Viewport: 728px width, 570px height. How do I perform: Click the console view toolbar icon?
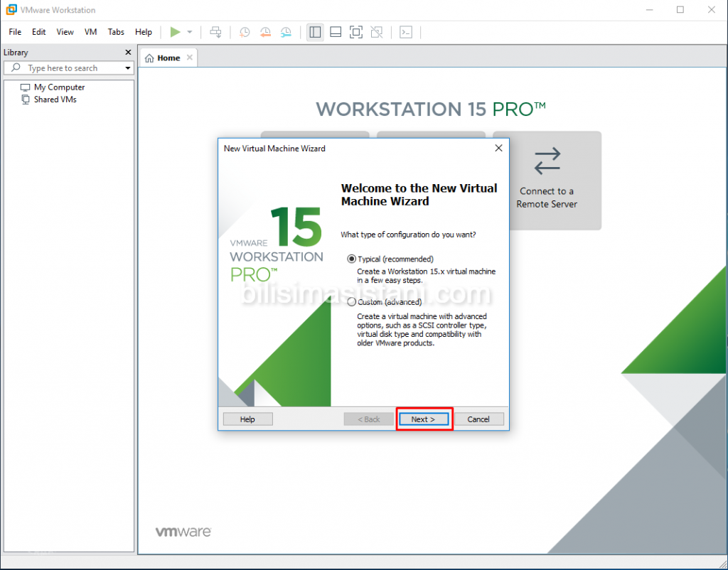(x=406, y=32)
